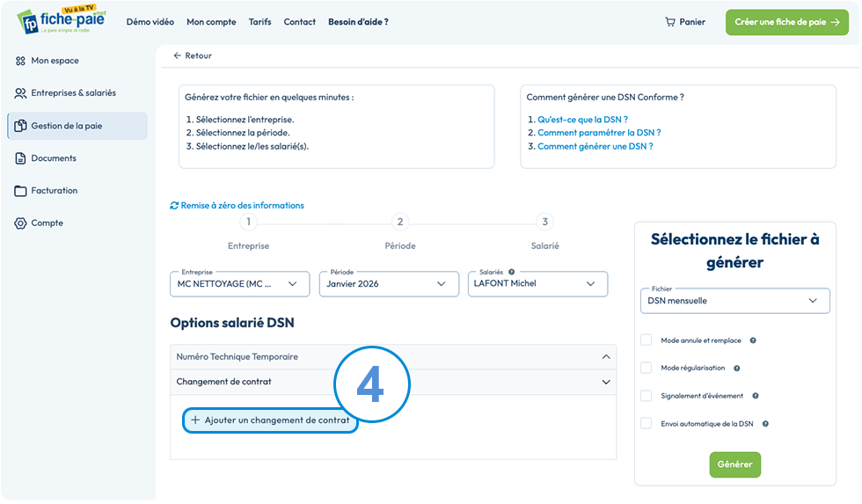This screenshot has width=862, height=504.
Task: Open Documents in the sidebar
Action: pyautogui.click(x=77, y=158)
